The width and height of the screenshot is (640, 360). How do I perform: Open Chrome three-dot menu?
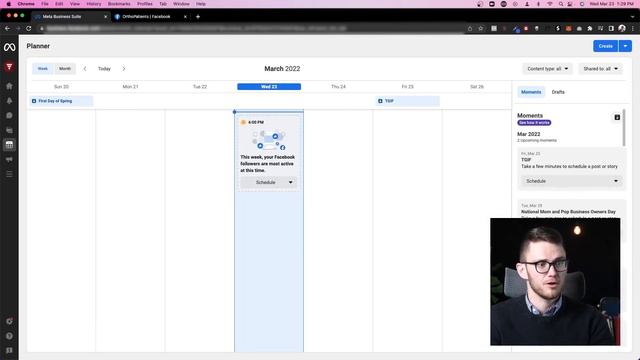point(633,29)
